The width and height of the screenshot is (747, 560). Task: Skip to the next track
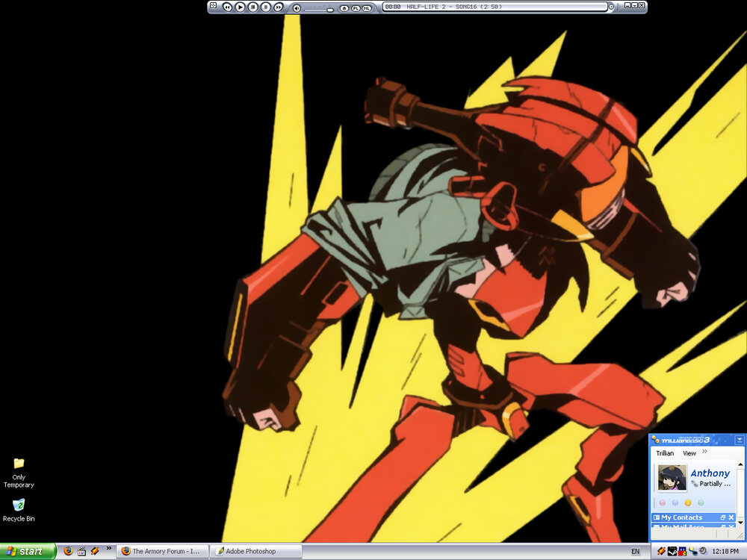[x=279, y=7]
